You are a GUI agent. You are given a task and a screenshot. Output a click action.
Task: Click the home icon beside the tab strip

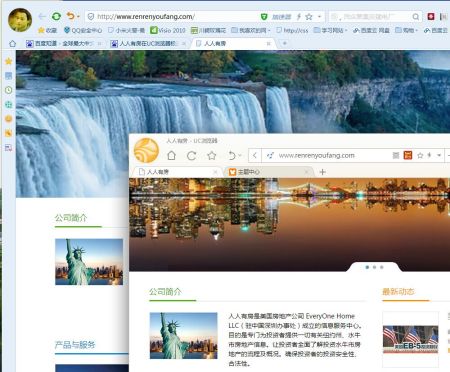12,43
